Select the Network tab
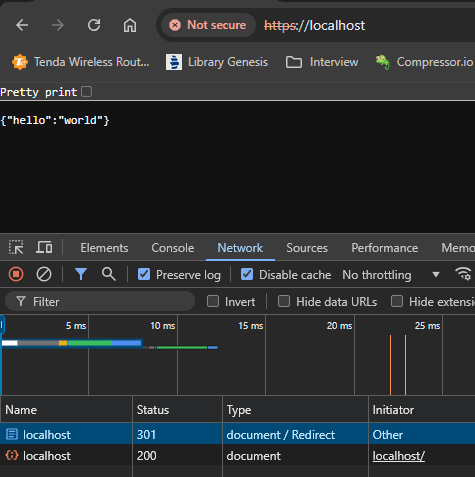 pos(240,248)
